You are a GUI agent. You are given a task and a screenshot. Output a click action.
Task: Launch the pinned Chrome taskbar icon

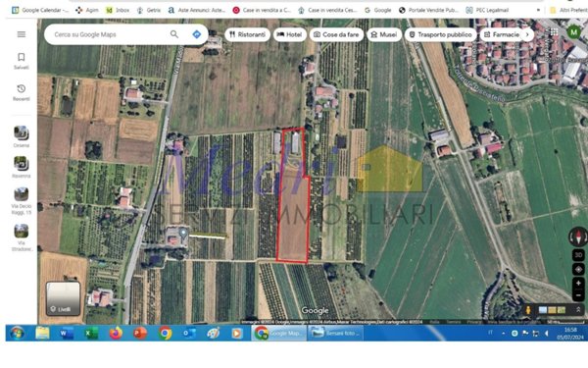click(x=165, y=333)
